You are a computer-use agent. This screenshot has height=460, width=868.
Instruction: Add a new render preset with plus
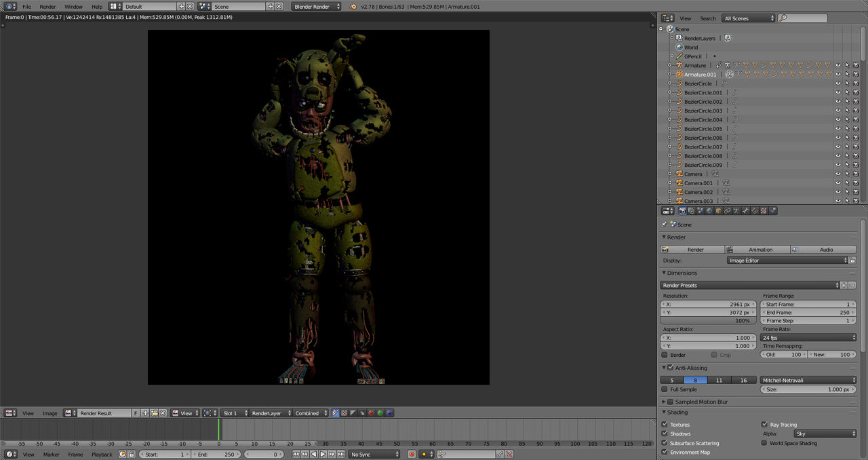pyautogui.click(x=844, y=286)
